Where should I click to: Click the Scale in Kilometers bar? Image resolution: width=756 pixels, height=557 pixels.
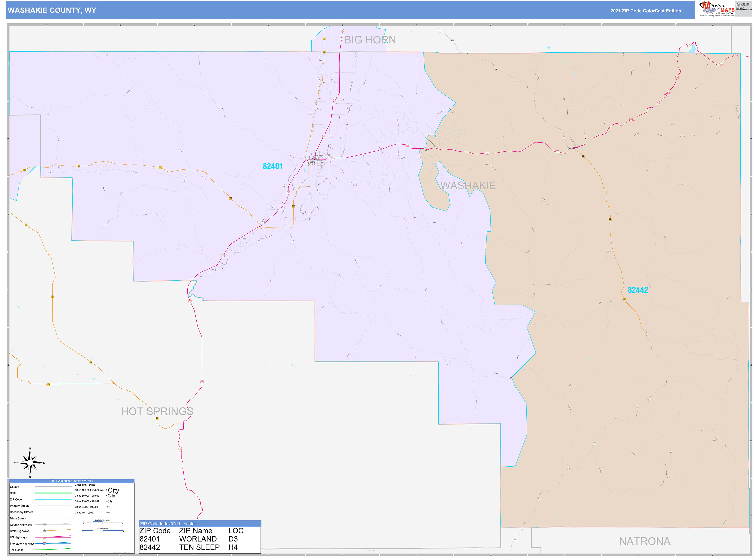[103, 522]
